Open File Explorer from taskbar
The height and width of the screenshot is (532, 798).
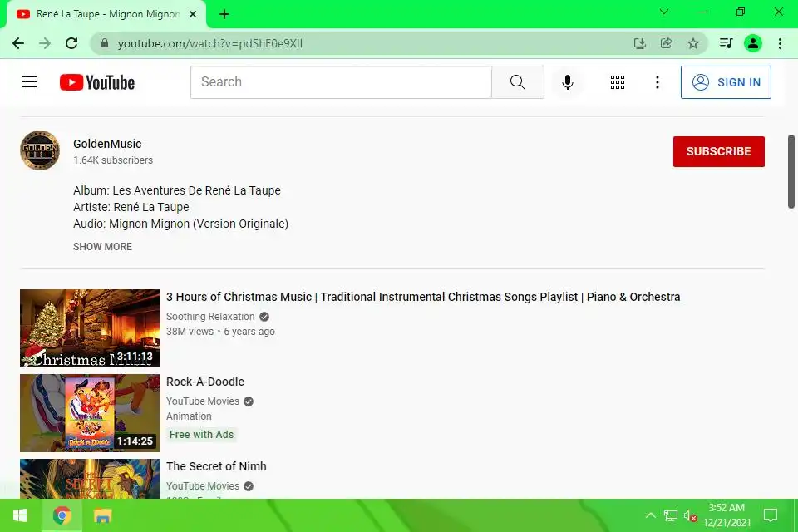(x=103, y=515)
